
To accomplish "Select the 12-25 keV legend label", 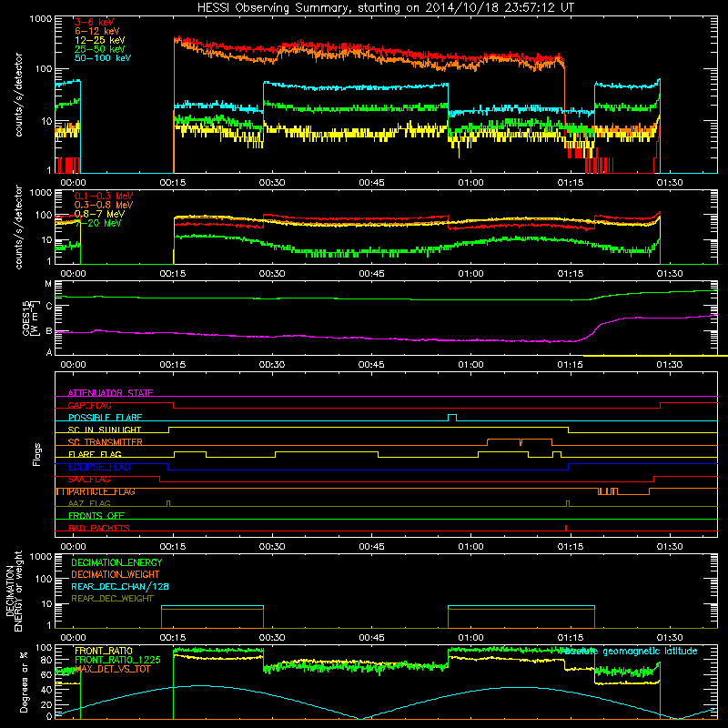I will [x=99, y=40].
